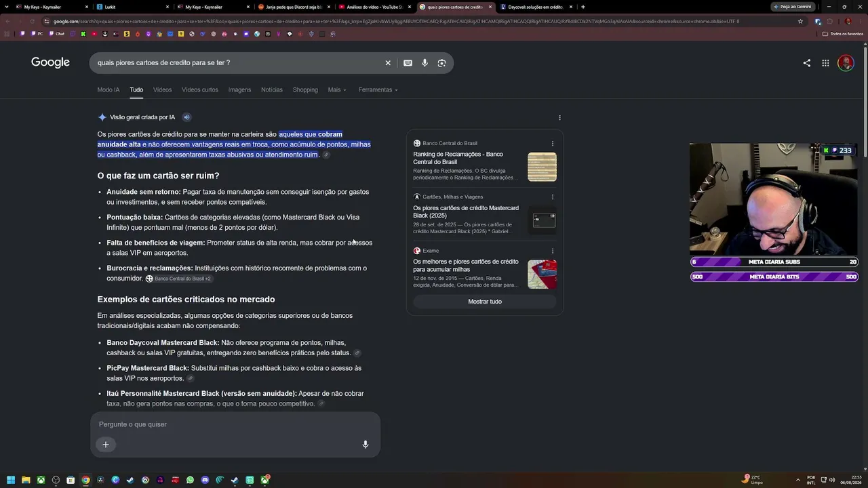Image resolution: width=868 pixels, height=488 pixels.
Task: Click the 'Mostrar tudo' sources button
Action: (x=485, y=302)
